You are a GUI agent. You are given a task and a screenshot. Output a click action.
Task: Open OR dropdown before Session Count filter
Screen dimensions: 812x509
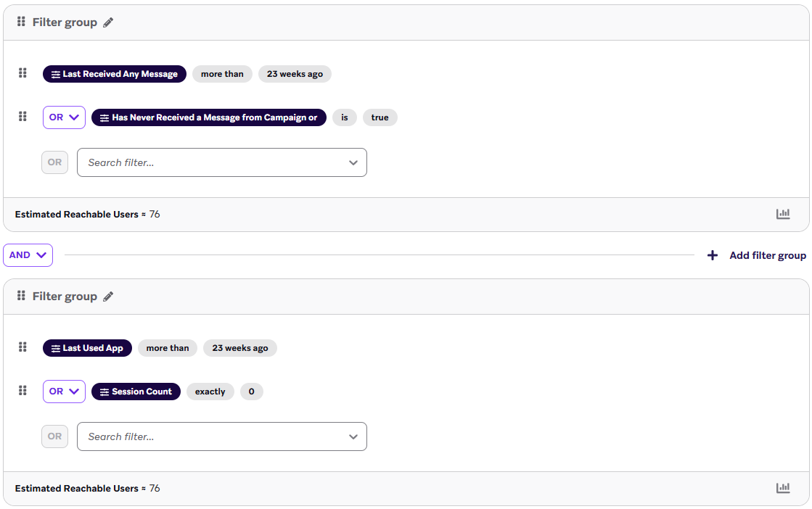pos(64,392)
